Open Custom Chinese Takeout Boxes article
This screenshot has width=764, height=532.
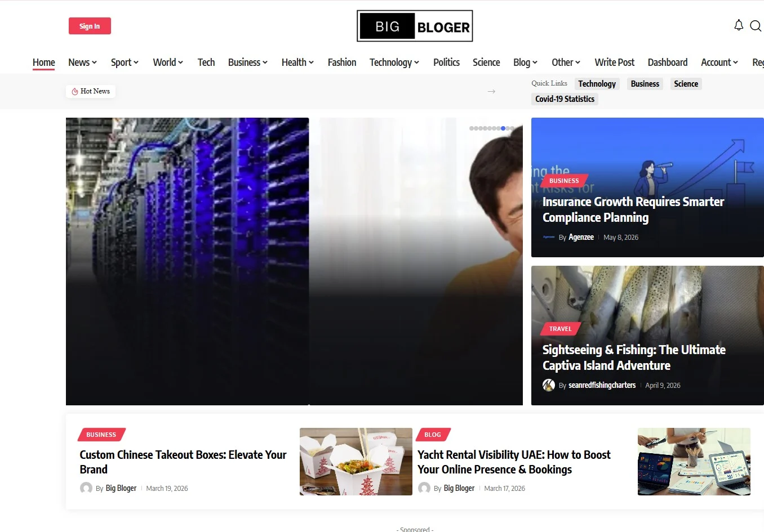click(x=183, y=462)
